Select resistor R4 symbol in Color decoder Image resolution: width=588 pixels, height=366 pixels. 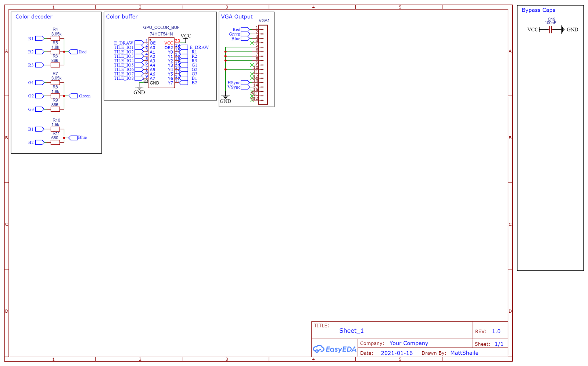coord(55,38)
